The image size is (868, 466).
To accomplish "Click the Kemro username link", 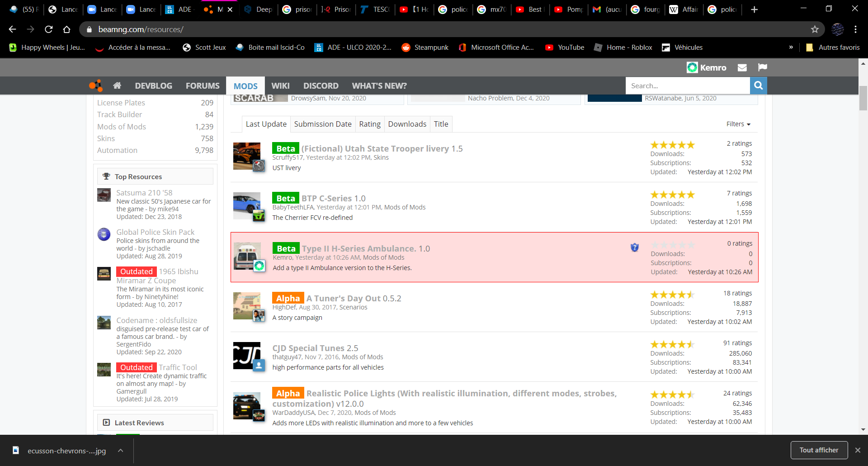I will [x=713, y=67].
